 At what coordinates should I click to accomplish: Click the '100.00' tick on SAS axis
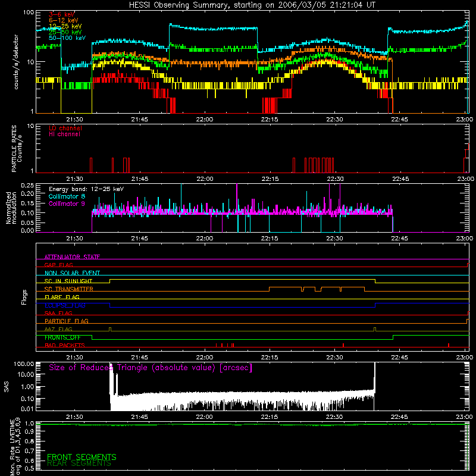(x=24, y=364)
